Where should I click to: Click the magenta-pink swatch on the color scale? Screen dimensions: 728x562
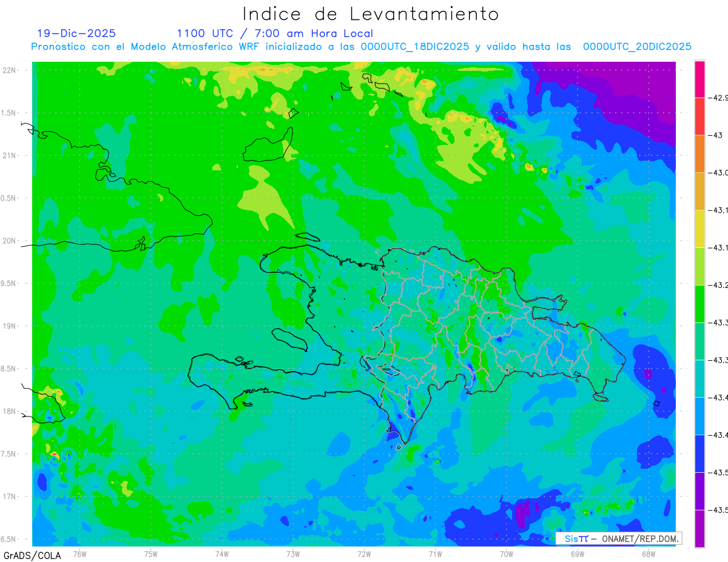click(x=699, y=79)
